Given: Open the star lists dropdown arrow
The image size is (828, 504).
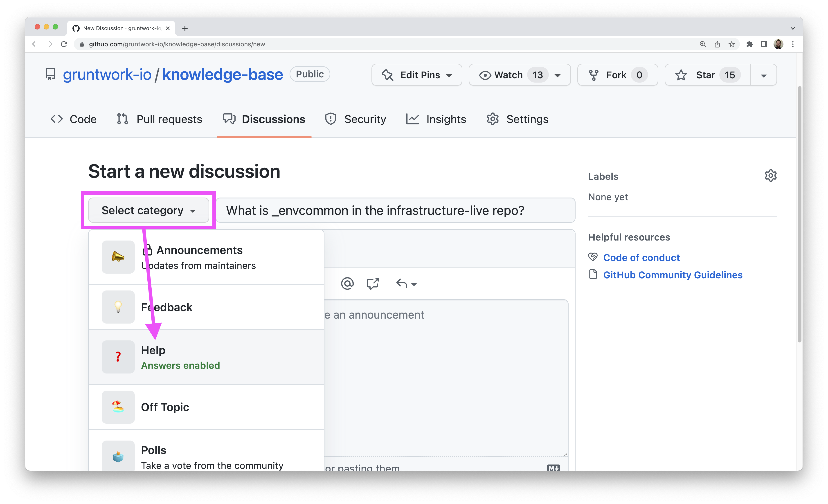Looking at the screenshot, I should 763,75.
